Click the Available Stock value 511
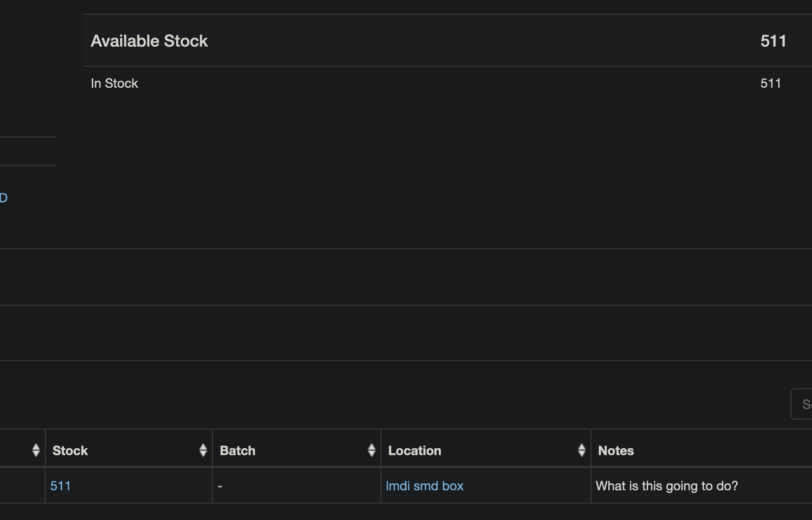The width and height of the screenshot is (812, 520). tap(773, 41)
